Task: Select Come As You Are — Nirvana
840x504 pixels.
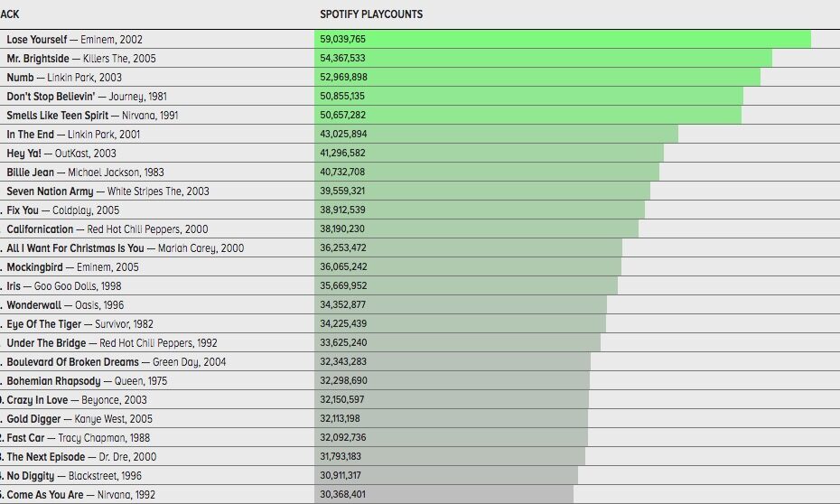Action: [x=81, y=495]
